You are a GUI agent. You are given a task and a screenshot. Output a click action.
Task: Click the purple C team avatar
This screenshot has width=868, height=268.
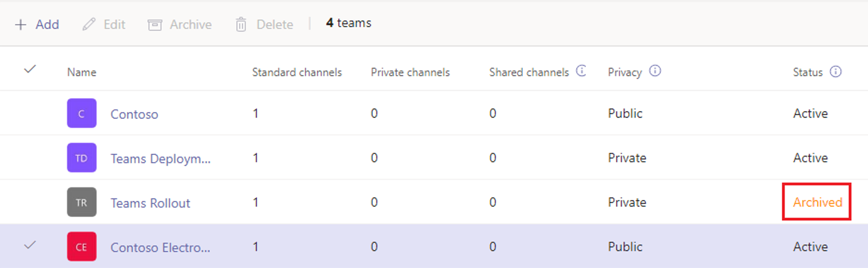[x=82, y=113]
